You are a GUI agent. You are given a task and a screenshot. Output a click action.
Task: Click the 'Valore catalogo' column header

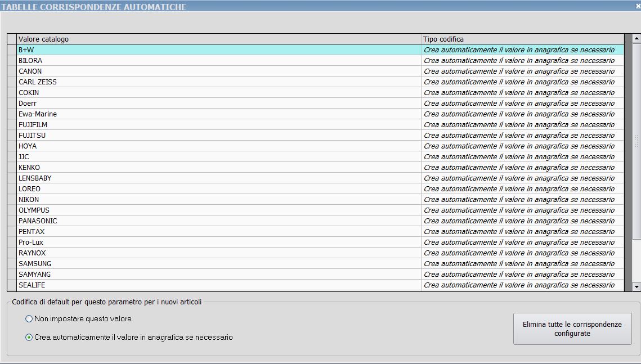pos(219,39)
